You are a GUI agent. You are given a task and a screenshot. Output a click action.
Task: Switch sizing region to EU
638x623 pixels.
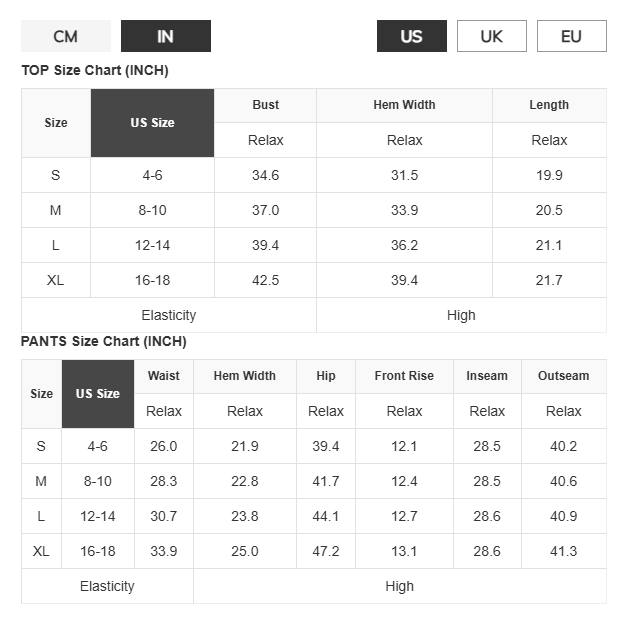pyautogui.click(x=571, y=36)
